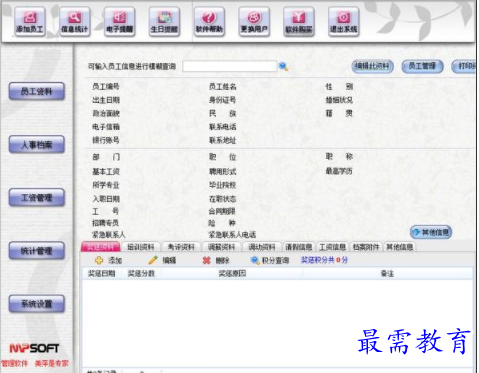
Task: Click the 奖惩分数 column header
Action: tap(141, 274)
